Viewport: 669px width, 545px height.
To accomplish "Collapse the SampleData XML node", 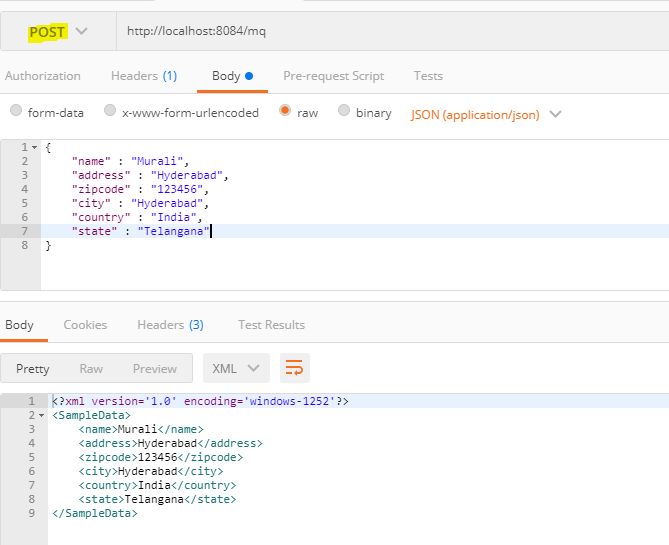I will (x=41, y=415).
